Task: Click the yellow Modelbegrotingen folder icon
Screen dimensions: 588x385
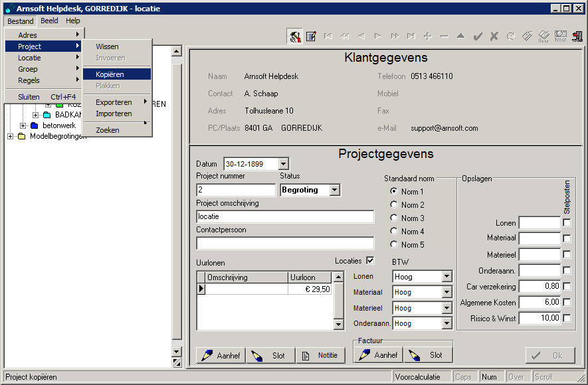Action: pos(21,137)
